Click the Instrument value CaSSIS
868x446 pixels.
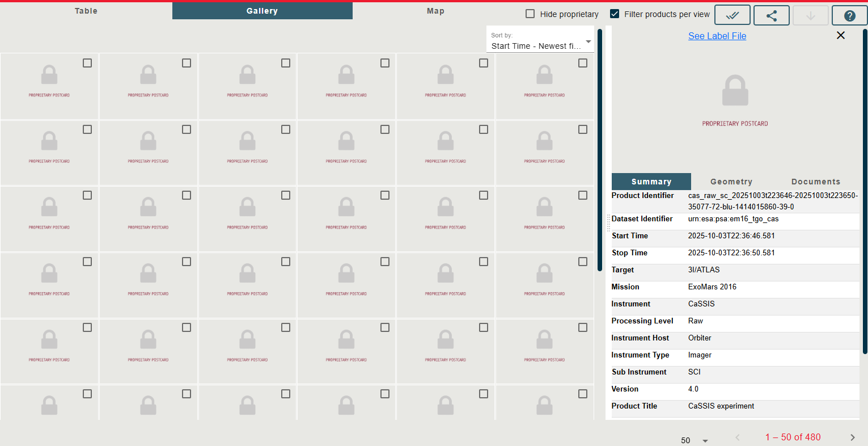(702, 304)
